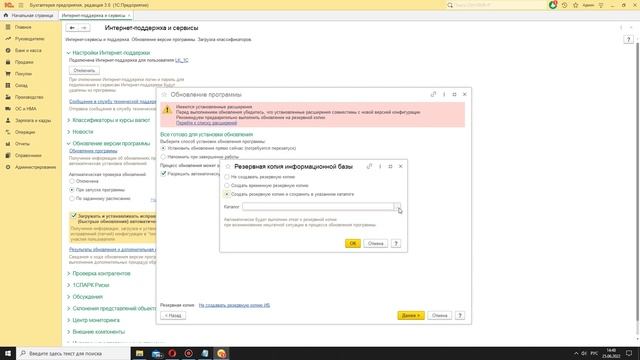Switch to 'Начальная страница' tab

(x=29, y=15)
